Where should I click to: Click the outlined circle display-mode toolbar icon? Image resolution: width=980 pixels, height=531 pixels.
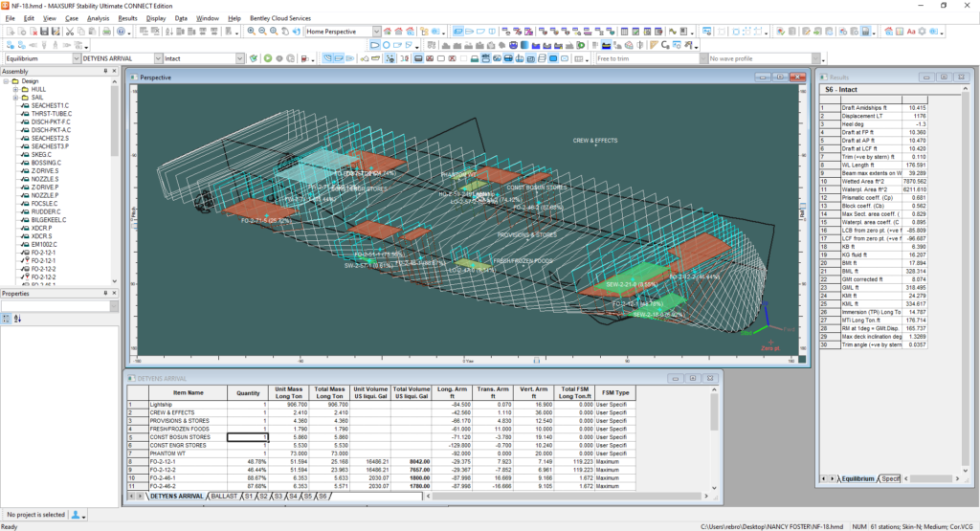click(x=387, y=45)
